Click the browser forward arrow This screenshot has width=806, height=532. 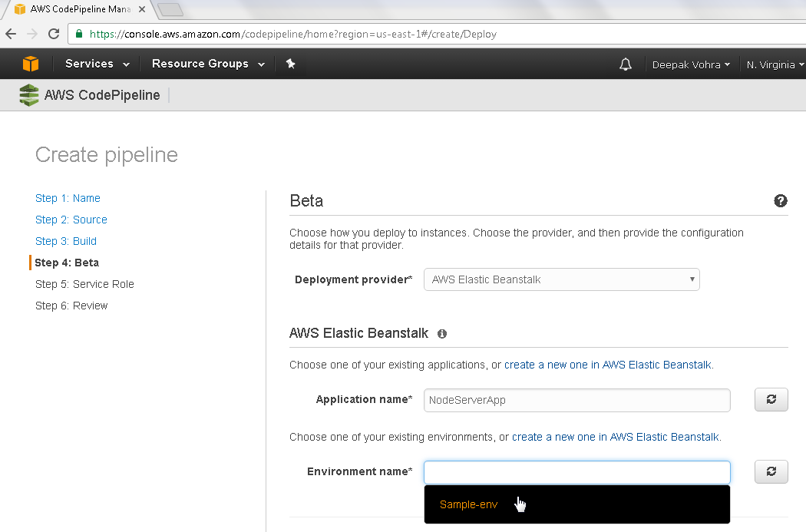[x=32, y=34]
